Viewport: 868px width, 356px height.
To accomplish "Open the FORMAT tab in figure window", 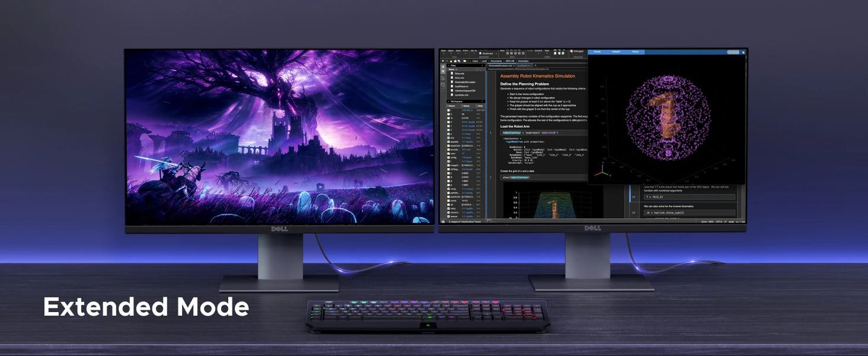I will tap(616, 52).
